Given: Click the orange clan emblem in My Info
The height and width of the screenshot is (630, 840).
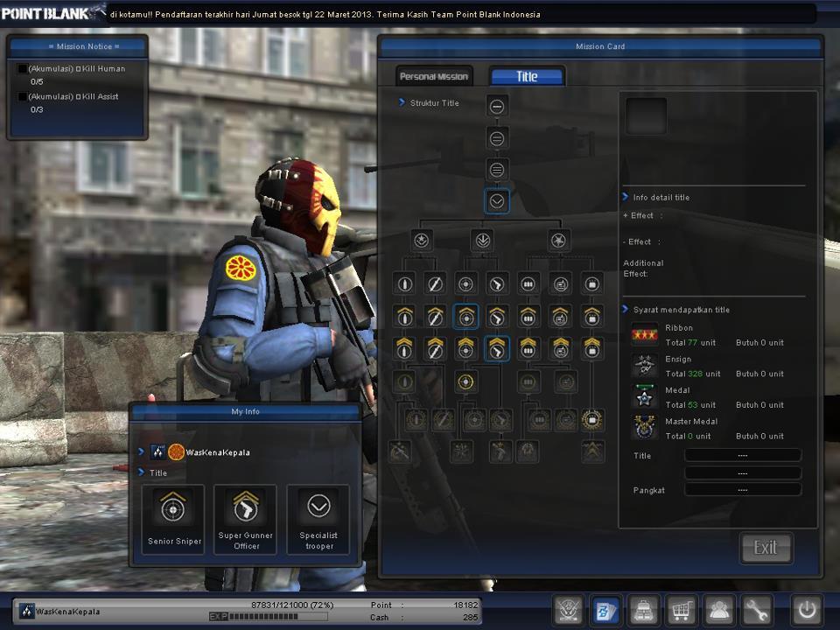Looking at the screenshot, I should 176,452.
